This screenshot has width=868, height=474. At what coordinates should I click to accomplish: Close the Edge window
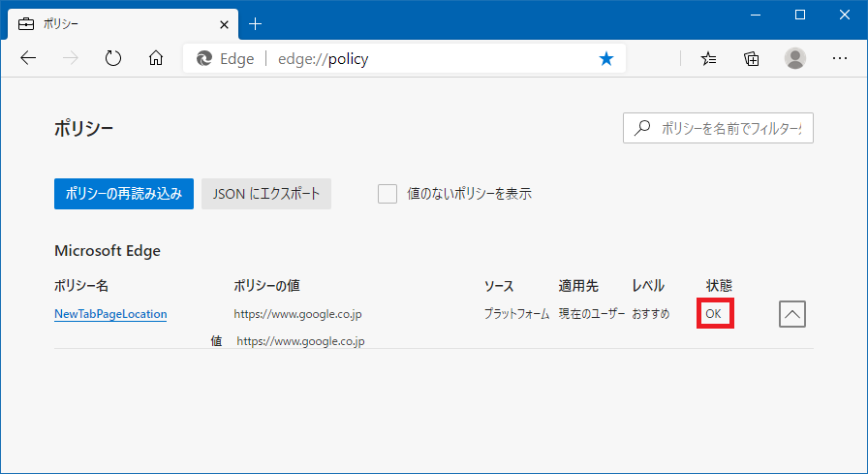tap(844, 15)
